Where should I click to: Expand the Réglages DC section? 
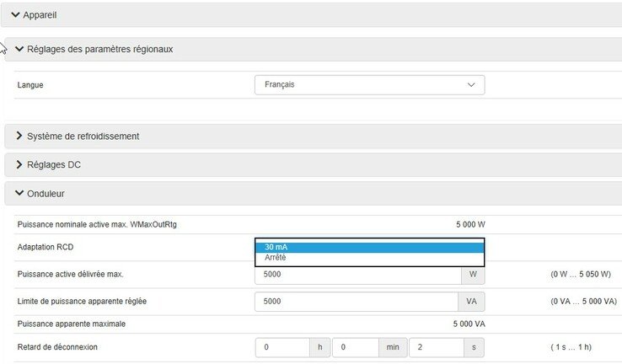(x=20, y=164)
